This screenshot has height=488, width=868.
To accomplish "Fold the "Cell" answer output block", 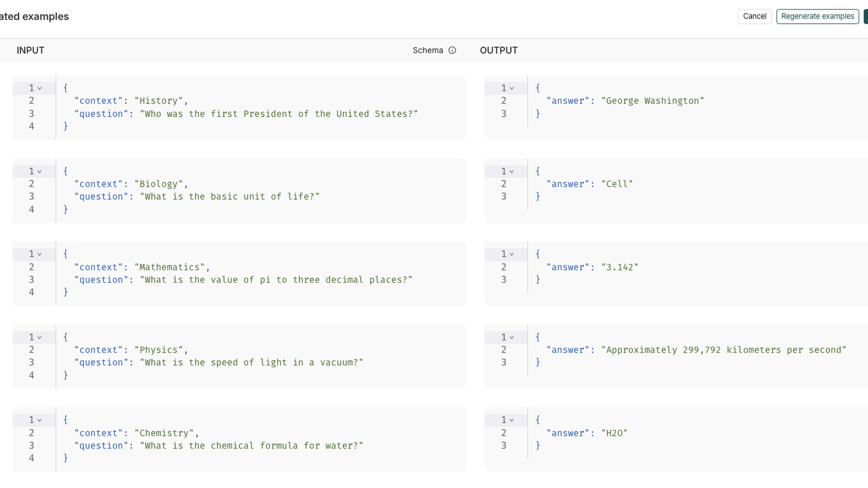I will 511,171.
